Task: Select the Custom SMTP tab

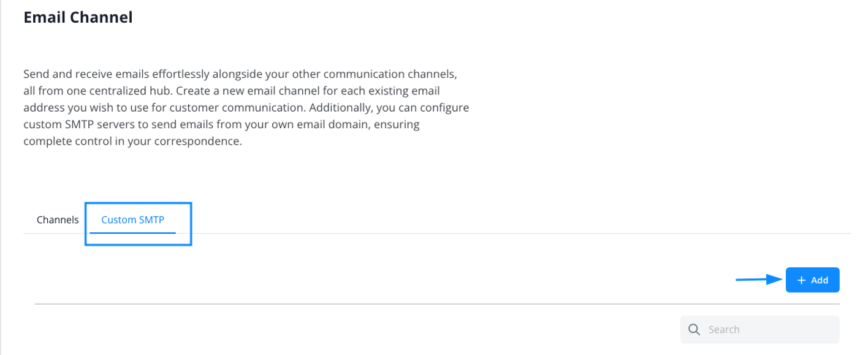Action: (x=132, y=219)
